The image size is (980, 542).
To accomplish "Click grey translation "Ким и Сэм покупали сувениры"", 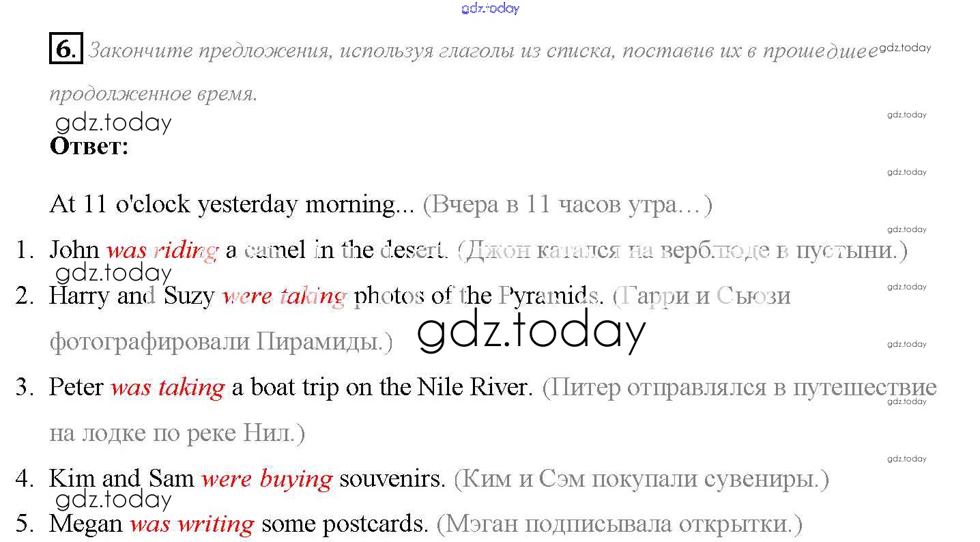I will pyautogui.click(x=641, y=479).
